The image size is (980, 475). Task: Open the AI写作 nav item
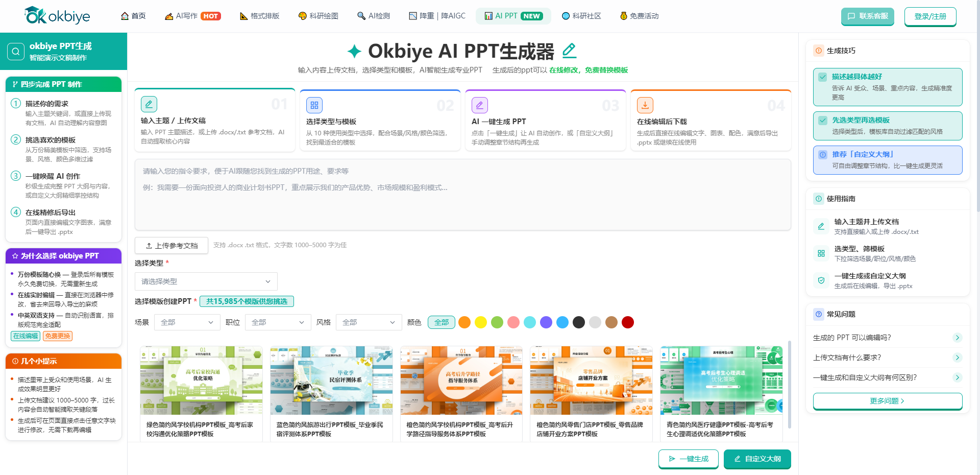(x=192, y=16)
